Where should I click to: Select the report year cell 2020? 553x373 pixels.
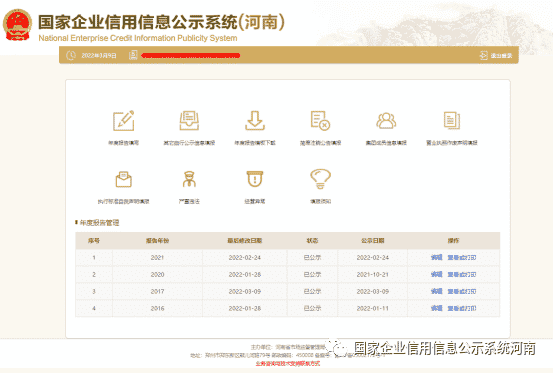point(157,274)
